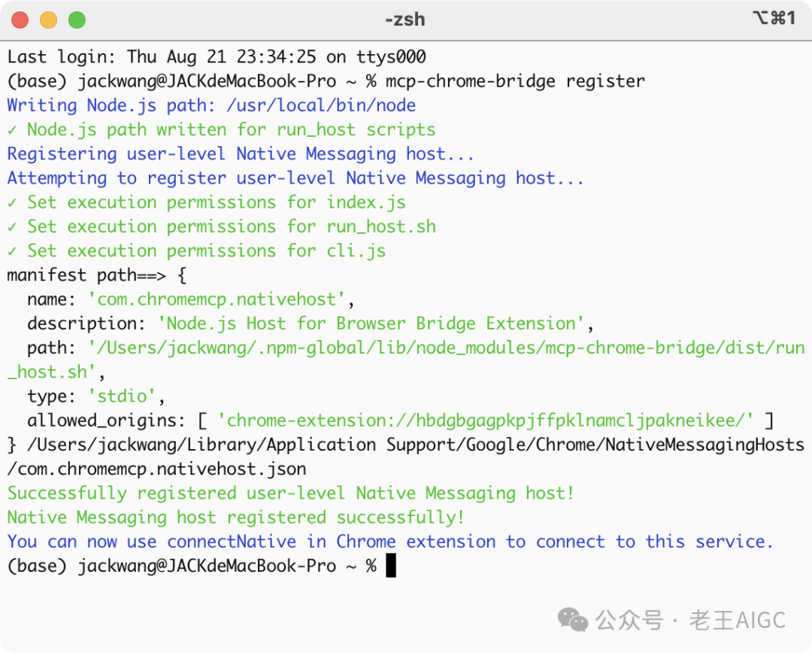Click the 'Registering user-level Native Messaging host...' line
The width and height of the screenshot is (812, 653).
pyautogui.click(x=241, y=154)
